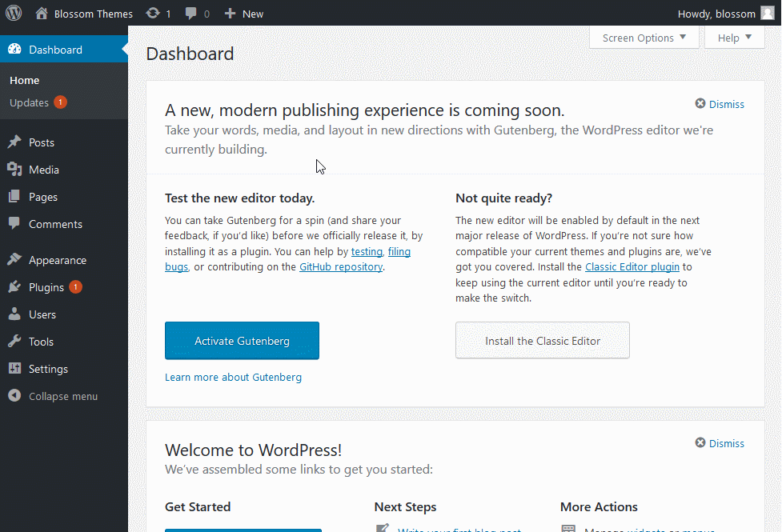Click the user avatar in admin bar

pos(768,14)
